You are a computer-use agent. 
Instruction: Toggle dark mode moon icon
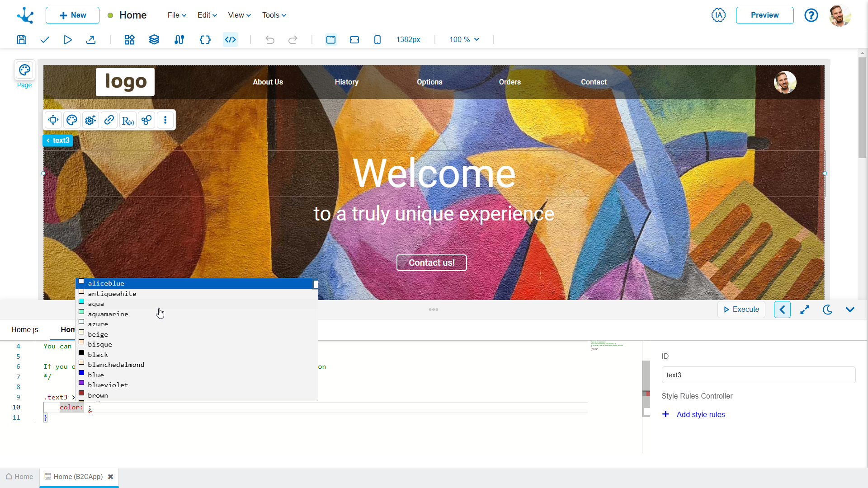tap(827, 310)
